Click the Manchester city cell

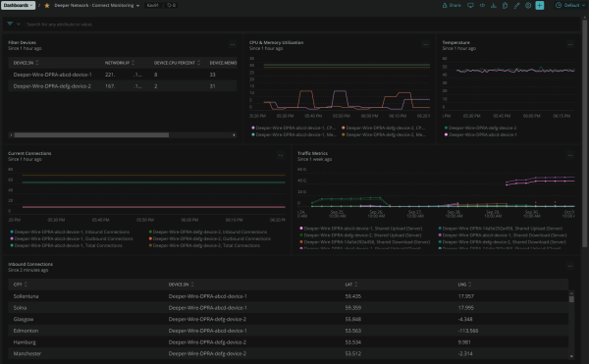[27, 354]
